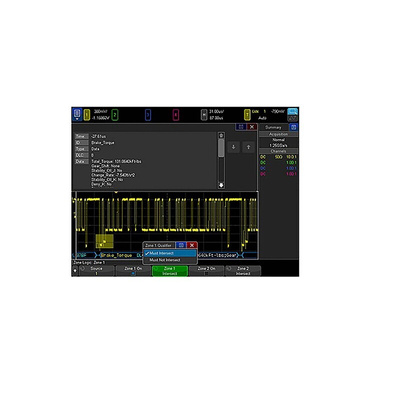This screenshot has height=400, width=400.
Task: Click channel 1 DC coupling row
Action: [x=279, y=157]
